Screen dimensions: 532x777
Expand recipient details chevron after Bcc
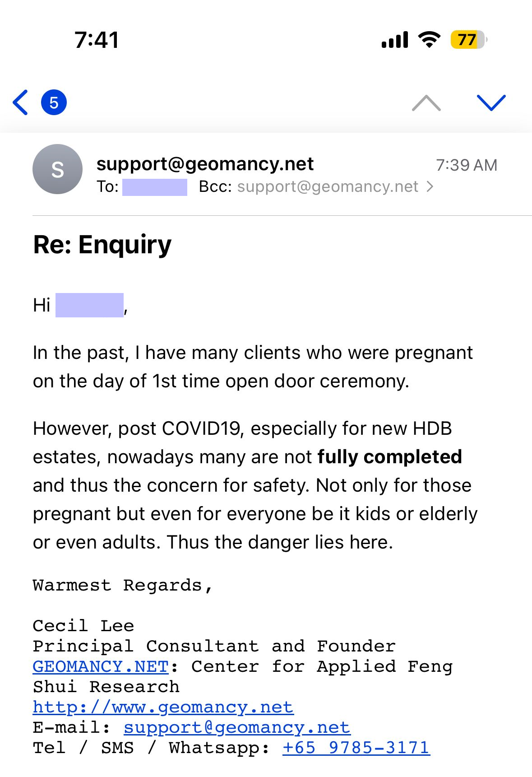point(430,186)
